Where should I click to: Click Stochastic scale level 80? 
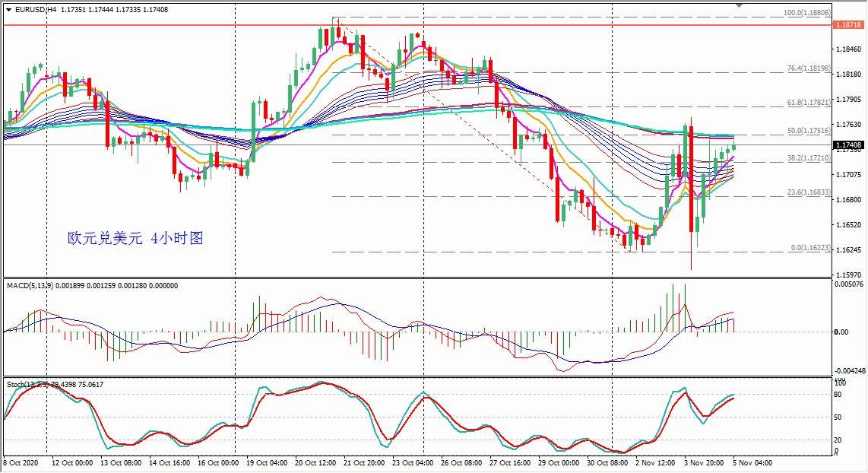(x=838, y=395)
